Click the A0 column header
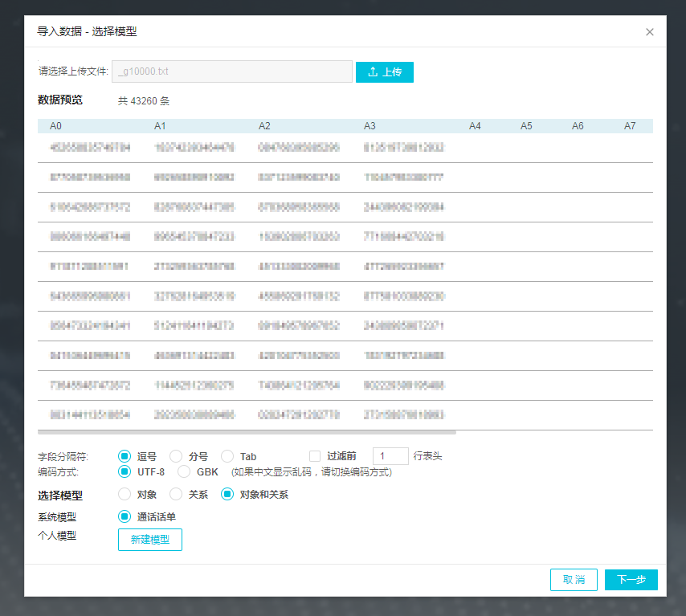 [55, 126]
